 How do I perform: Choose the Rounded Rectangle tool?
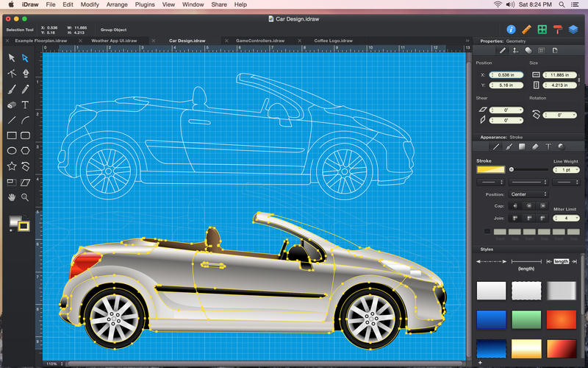[25, 135]
